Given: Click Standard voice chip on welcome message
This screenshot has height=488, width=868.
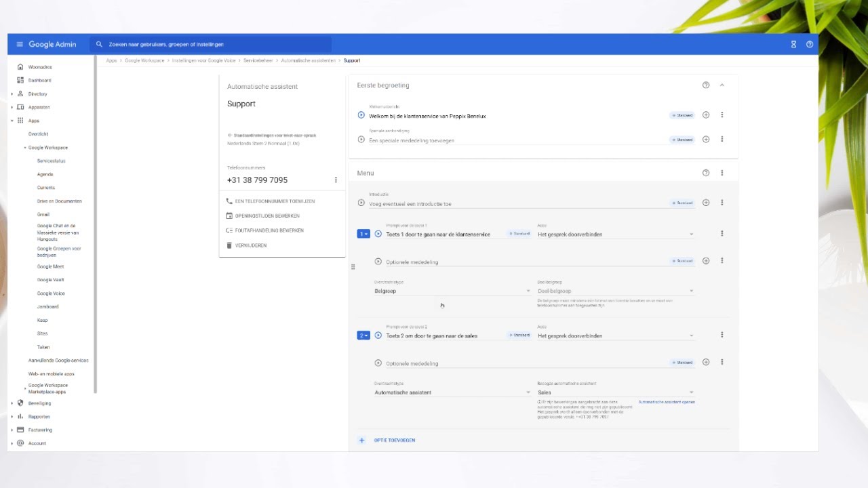Looking at the screenshot, I should tap(683, 115).
